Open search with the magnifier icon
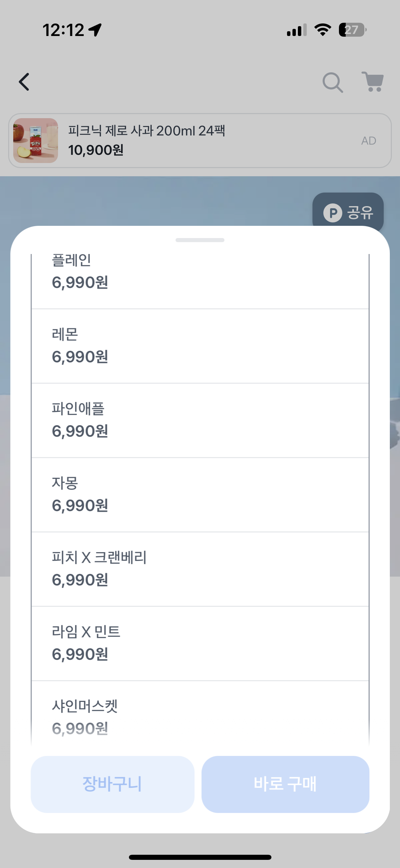The image size is (400, 868). click(x=332, y=82)
